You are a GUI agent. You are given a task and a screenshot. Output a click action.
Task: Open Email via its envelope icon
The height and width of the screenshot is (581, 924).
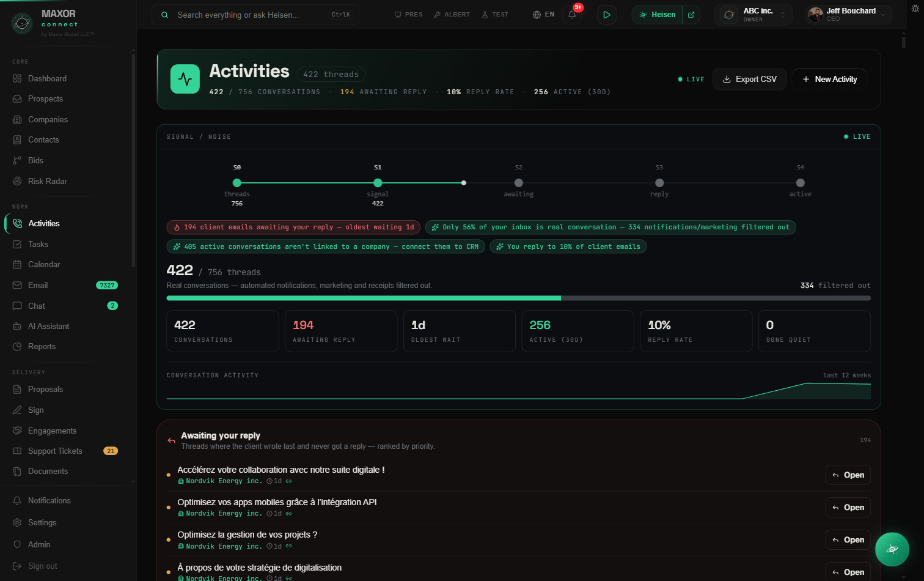coord(17,285)
